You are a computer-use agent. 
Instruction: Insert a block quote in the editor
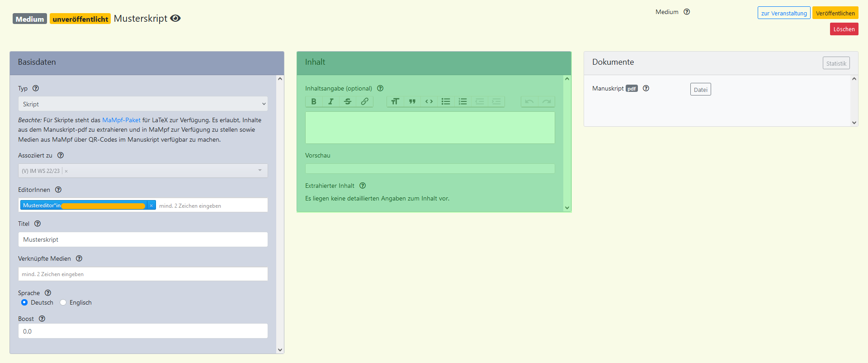(412, 101)
